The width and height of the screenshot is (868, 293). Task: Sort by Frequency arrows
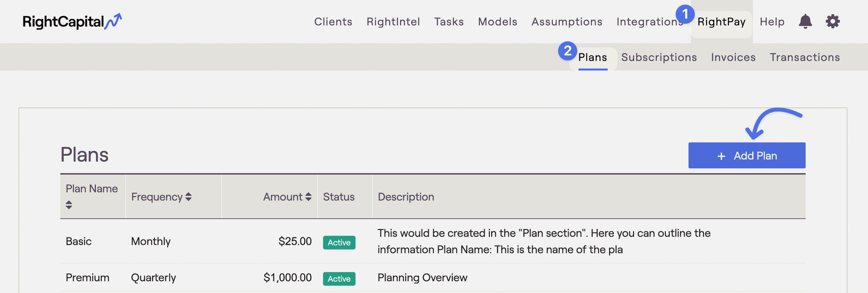pyautogui.click(x=189, y=197)
